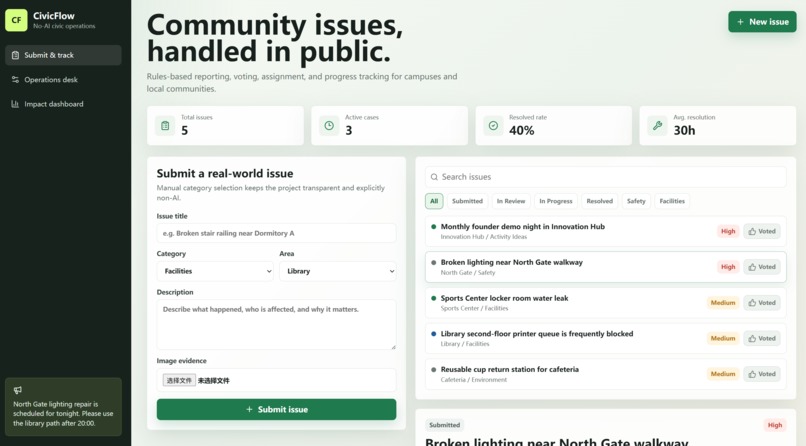Toggle Voted on Library printer queue issue

pos(762,338)
